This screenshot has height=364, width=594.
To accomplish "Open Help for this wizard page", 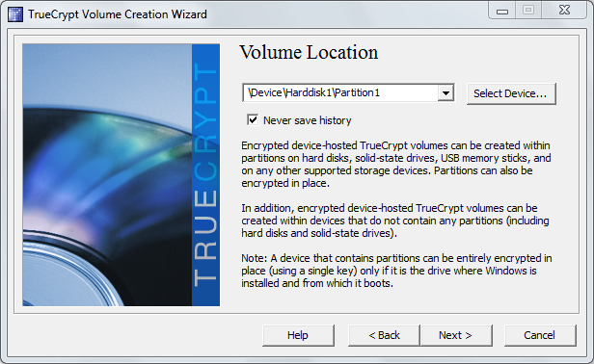I will point(298,335).
